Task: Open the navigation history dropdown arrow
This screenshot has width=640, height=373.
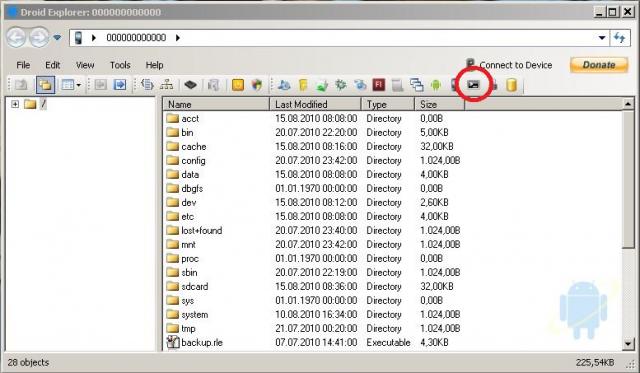Action: click(57, 38)
